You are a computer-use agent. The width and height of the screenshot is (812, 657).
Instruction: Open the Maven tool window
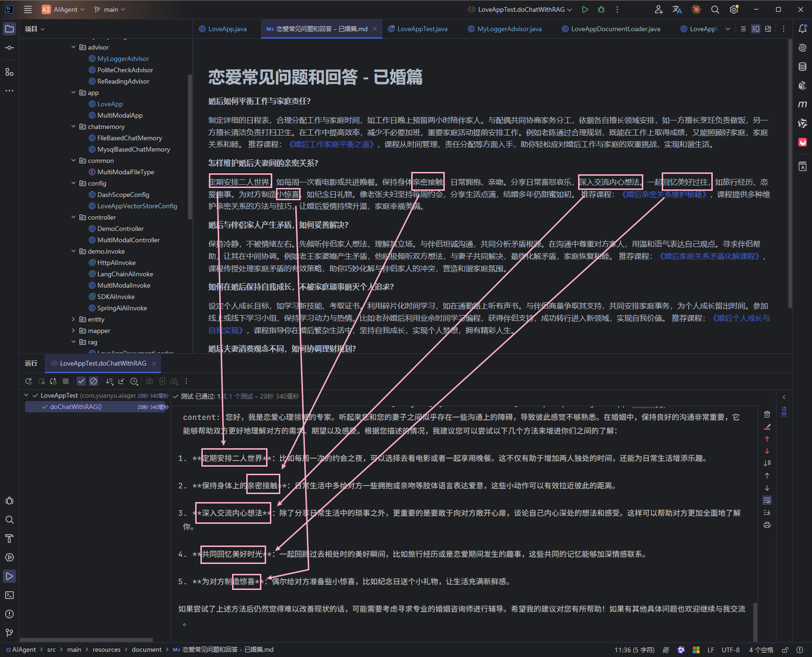coord(802,104)
